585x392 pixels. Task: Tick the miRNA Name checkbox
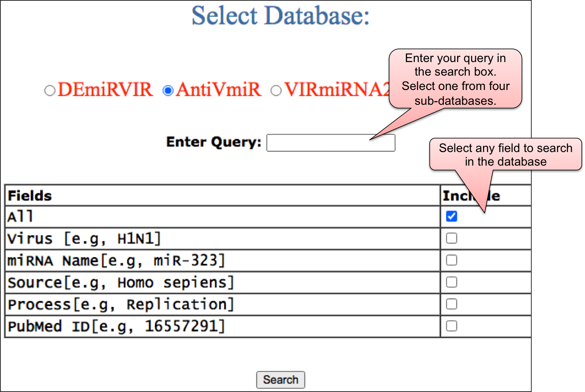click(451, 260)
